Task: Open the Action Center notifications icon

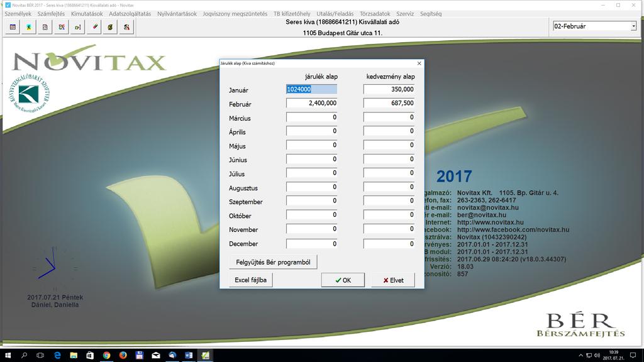Action: [x=633, y=356]
